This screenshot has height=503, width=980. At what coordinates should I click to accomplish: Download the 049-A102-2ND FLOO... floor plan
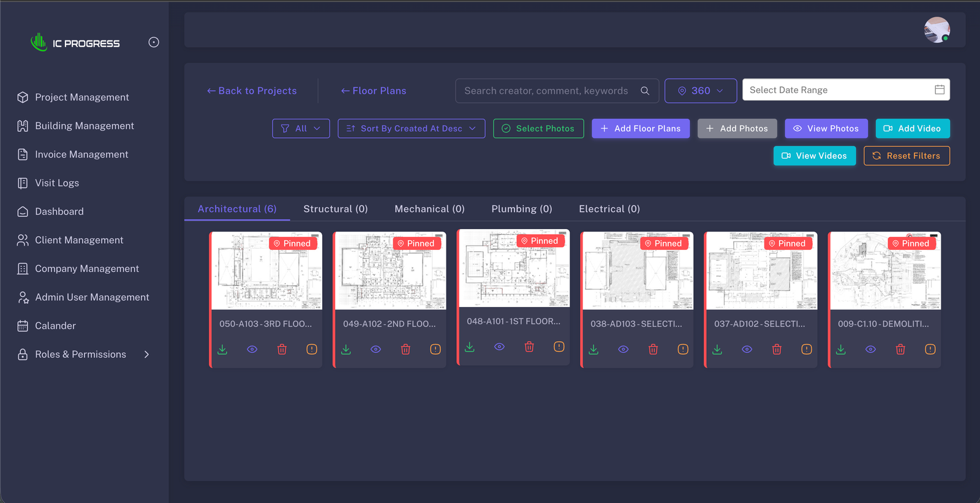click(x=346, y=349)
